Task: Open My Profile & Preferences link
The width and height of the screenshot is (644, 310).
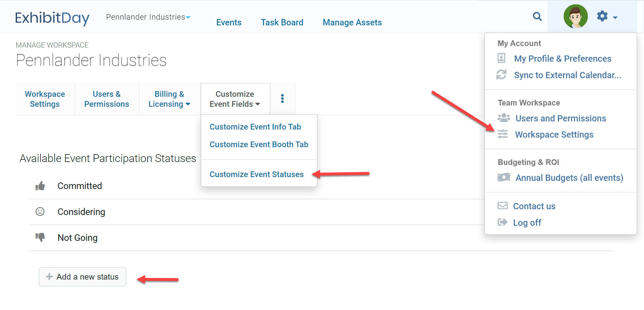Action: (563, 59)
